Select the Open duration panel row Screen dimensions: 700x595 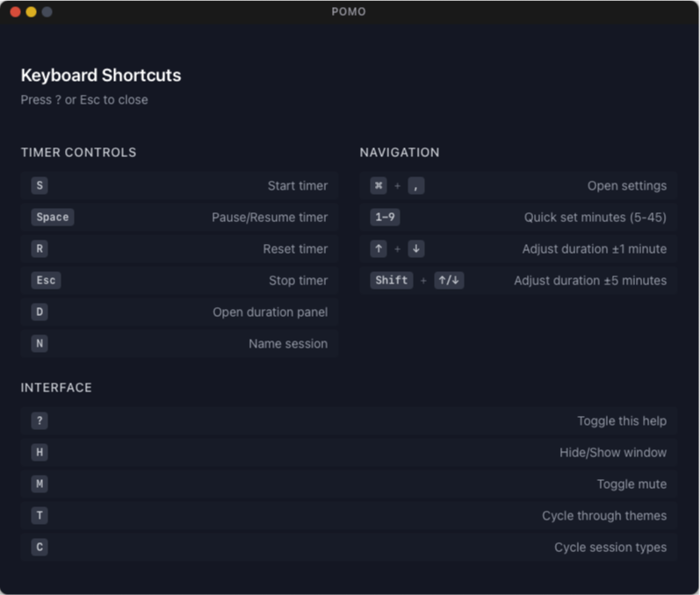(x=179, y=312)
